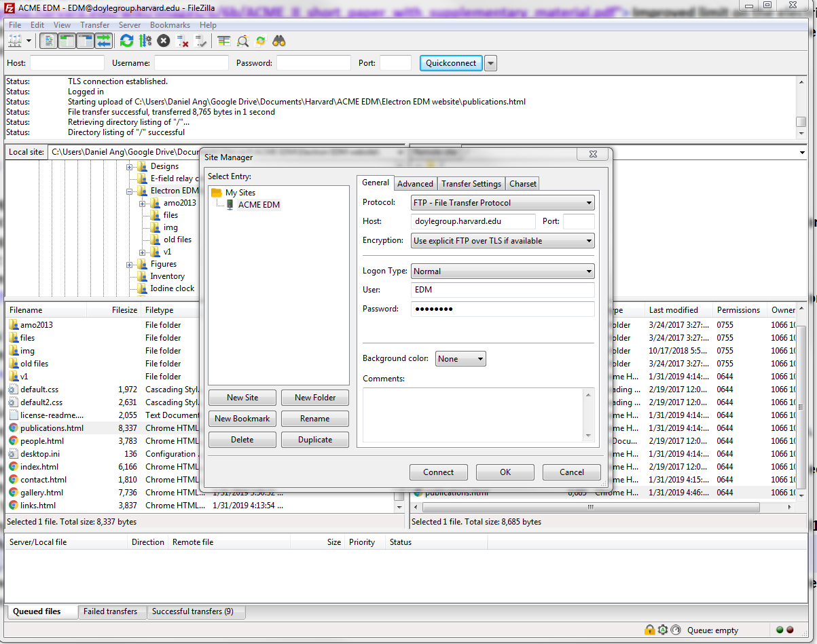The image size is (817, 644).
Task: Click the transfer type gear status icon
Action: (x=663, y=630)
